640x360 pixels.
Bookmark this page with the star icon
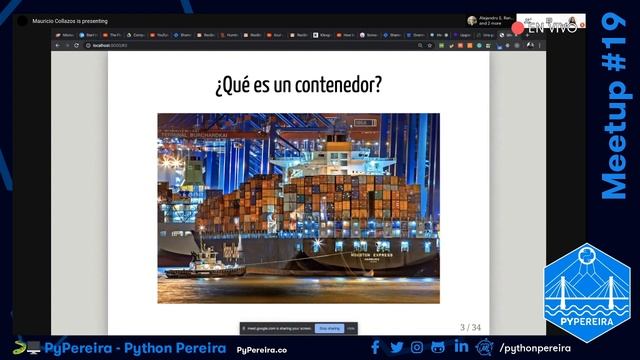(x=429, y=46)
